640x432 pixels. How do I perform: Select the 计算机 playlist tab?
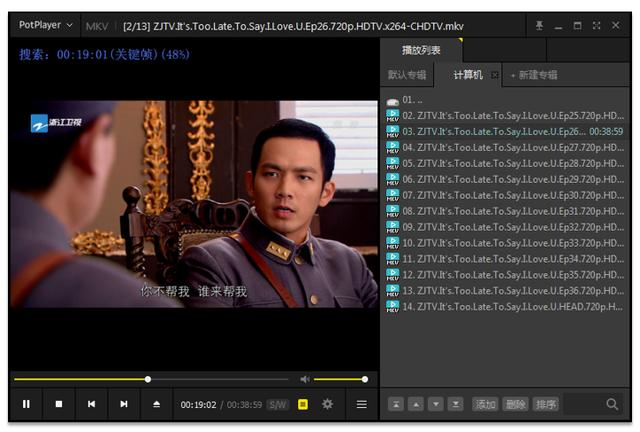(468, 75)
